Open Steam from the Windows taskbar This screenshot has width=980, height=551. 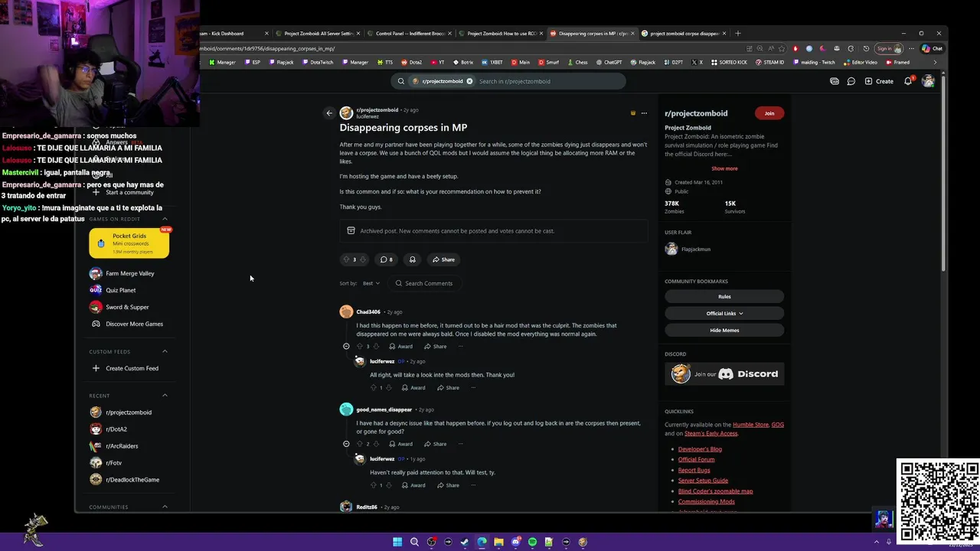465,542
